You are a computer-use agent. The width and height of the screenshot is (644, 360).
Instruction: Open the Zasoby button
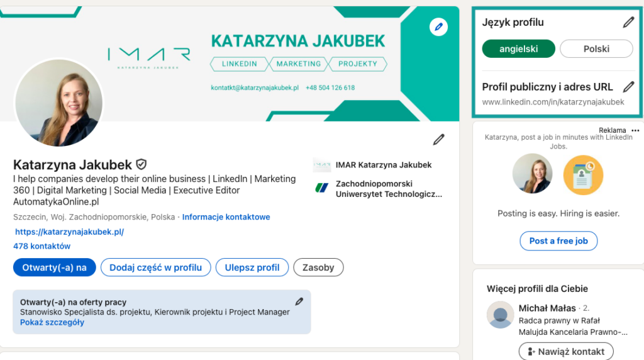(x=318, y=267)
